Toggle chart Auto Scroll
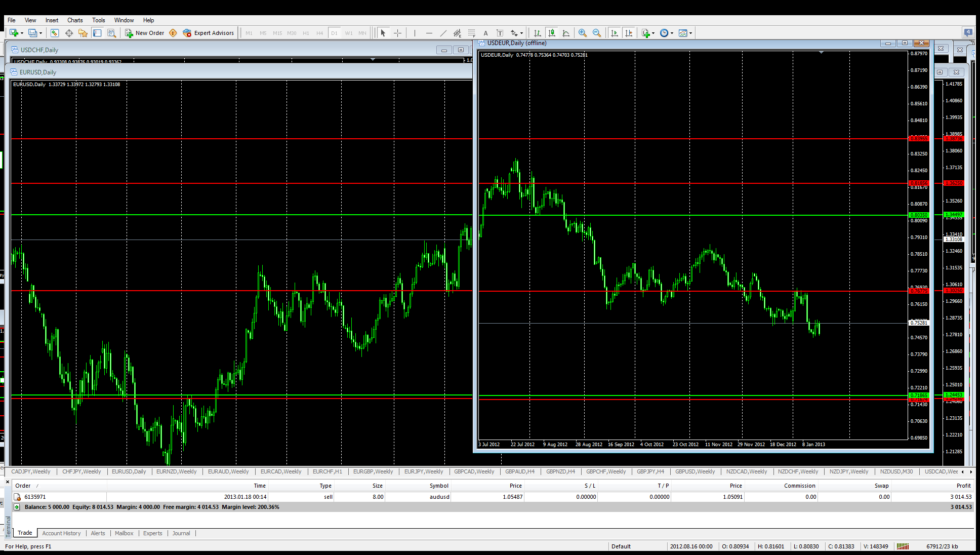This screenshot has height=555, width=980. (x=615, y=33)
